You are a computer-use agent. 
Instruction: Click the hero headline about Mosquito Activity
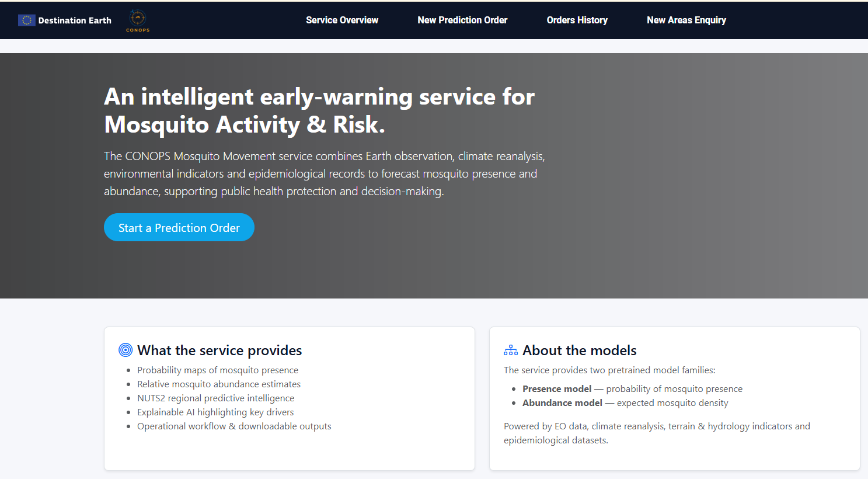click(x=319, y=110)
